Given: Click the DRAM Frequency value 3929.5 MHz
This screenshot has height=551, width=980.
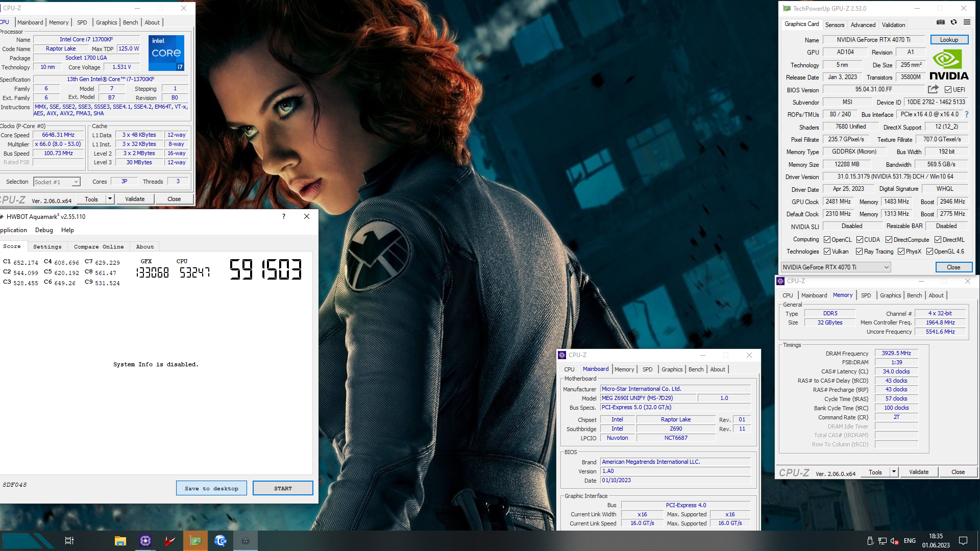Looking at the screenshot, I should click(x=896, y=353).
